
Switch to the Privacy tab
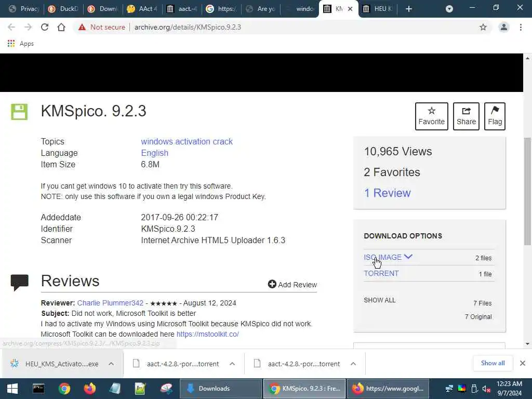(24, 9)
